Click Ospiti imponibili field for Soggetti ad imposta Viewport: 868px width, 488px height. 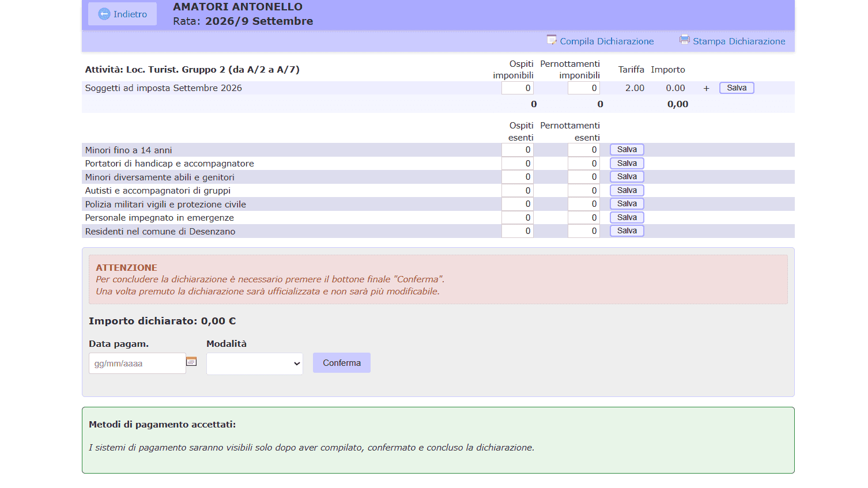point(518,88)
